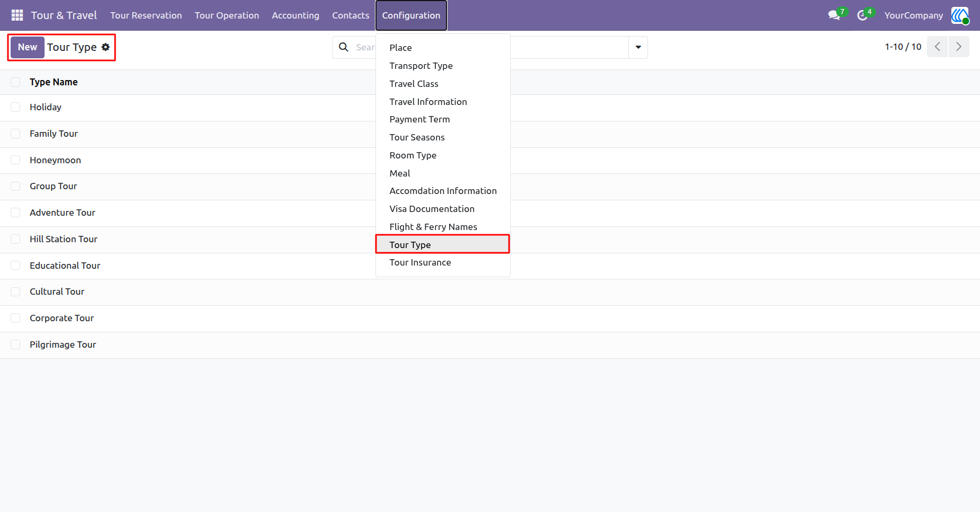The height and width of the screenshot is (512, 980).
Task: Sort by the Type Name column header
Action: coord(54,82)
